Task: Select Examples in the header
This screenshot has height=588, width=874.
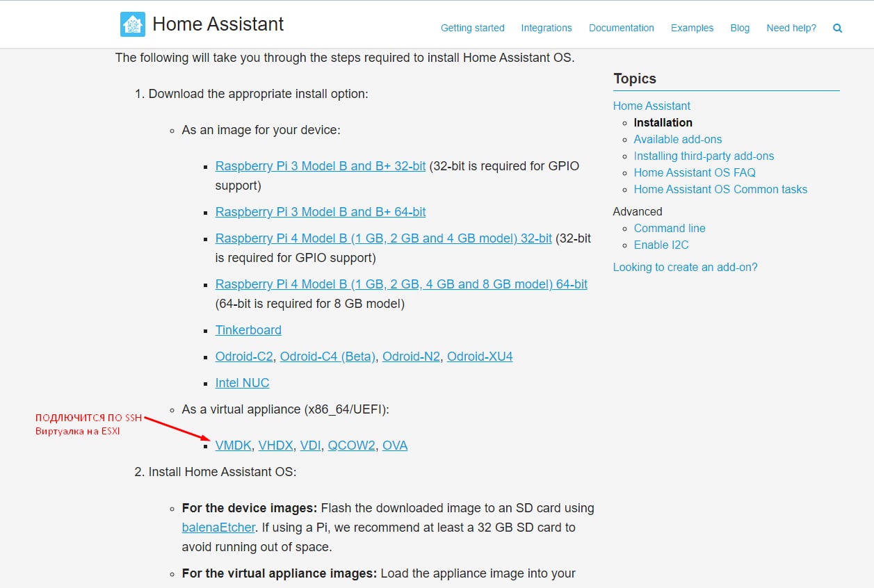Action: pos(692,28)
